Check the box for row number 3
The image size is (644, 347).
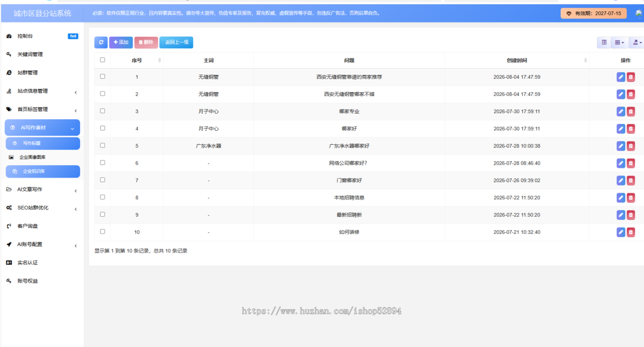(x=103, y=111)
